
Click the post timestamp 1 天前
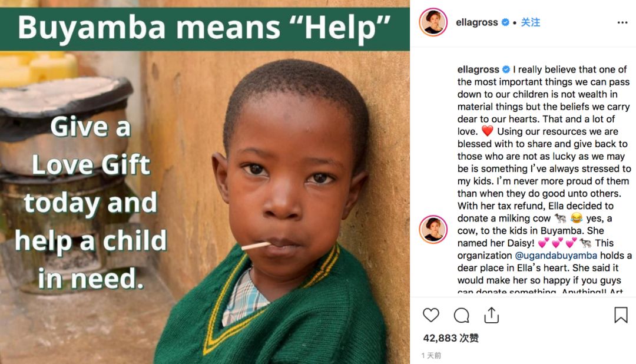(x=431, y=356)
